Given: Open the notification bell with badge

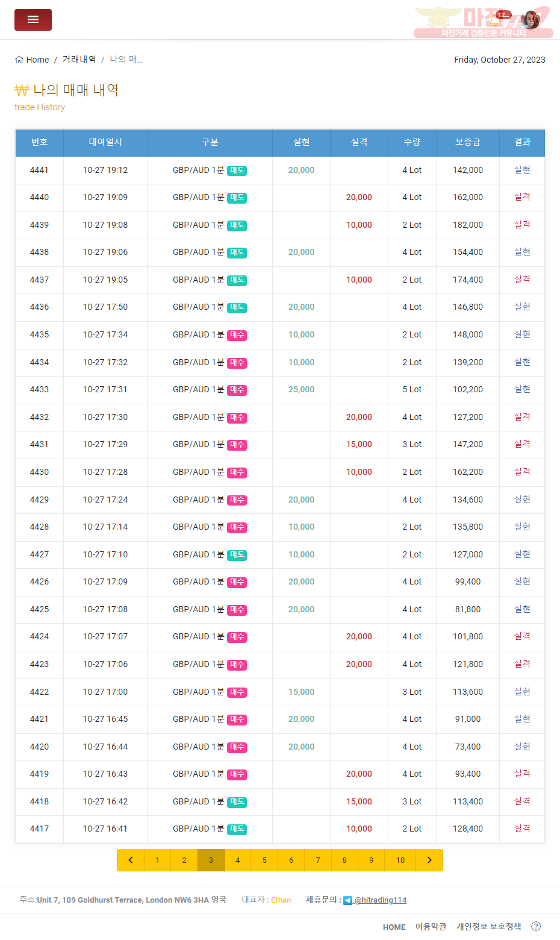Looking at the screenshot, I should click(x=496, y=20).
